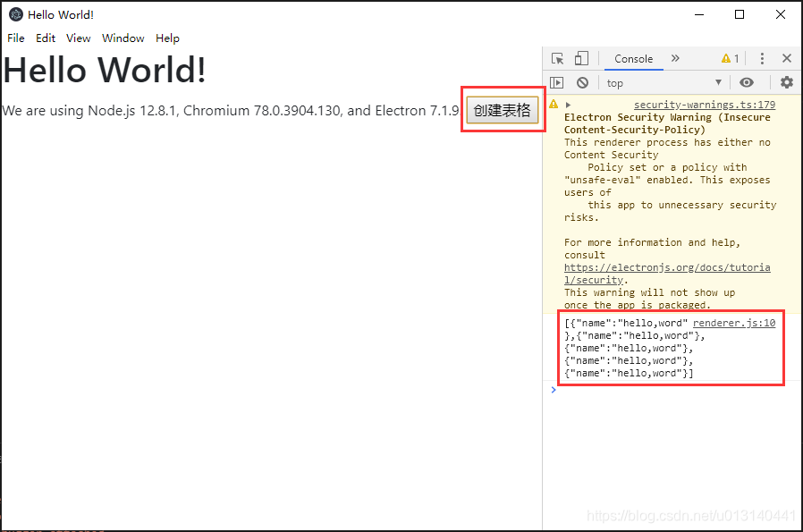The width and height of the screenshot is (803, 532).
Task: Click the console prompt input line
Action: (626, 390)
